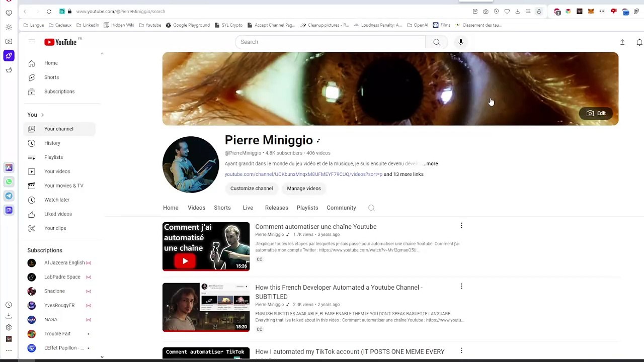Open the YouTube hamburger guide menu
644x362 pixels.
click(31, 42)
